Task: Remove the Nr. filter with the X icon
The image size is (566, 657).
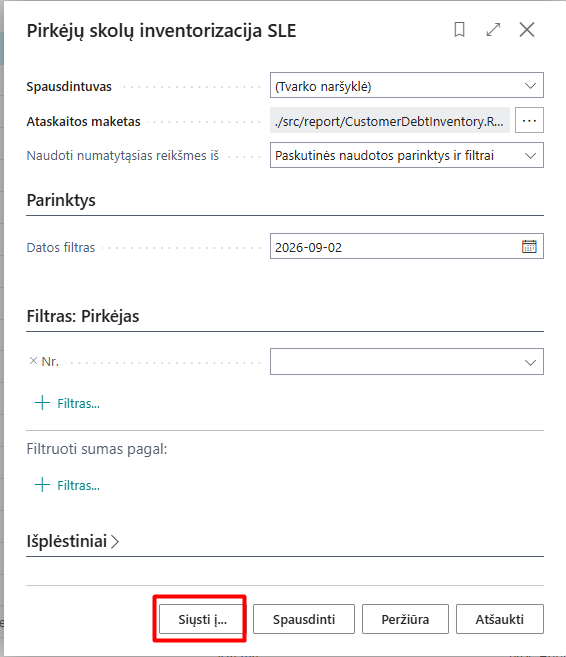Action: tap(33, 361)
